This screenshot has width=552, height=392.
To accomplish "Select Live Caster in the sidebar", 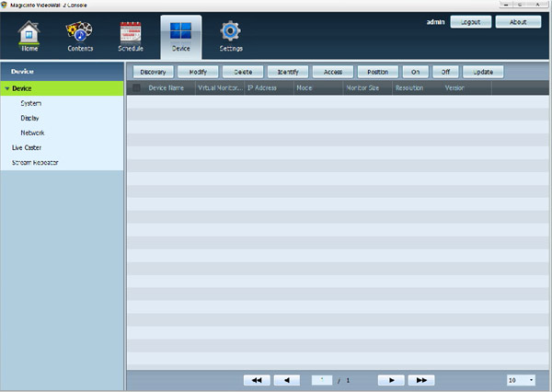I will [x=26, y=147].
